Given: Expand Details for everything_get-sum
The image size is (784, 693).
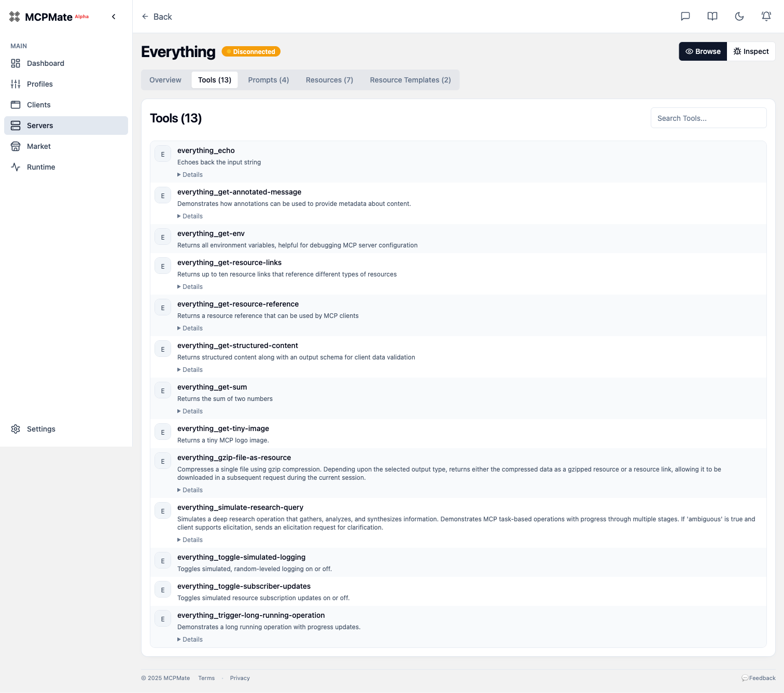Looking at the screenshot, I should 190,411.
